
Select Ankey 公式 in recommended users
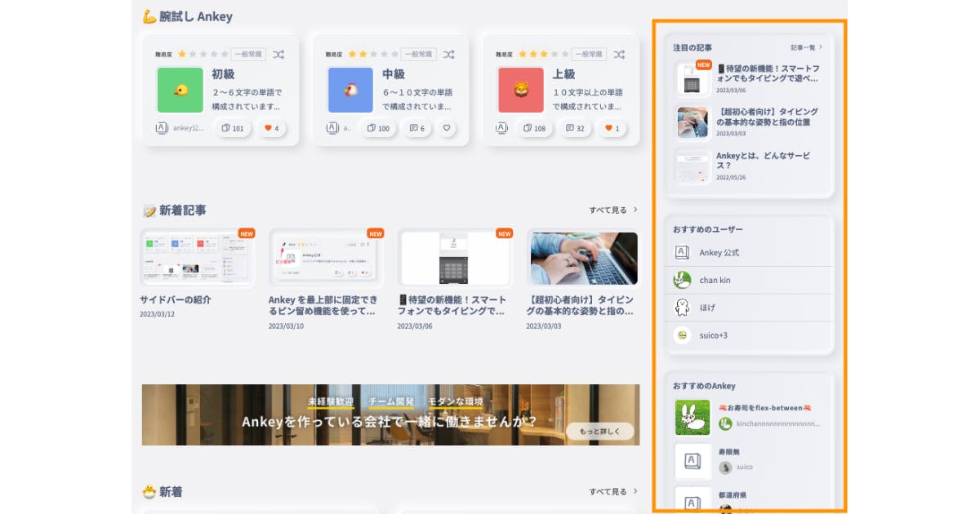pyautogui.click(x=719, y=253)
